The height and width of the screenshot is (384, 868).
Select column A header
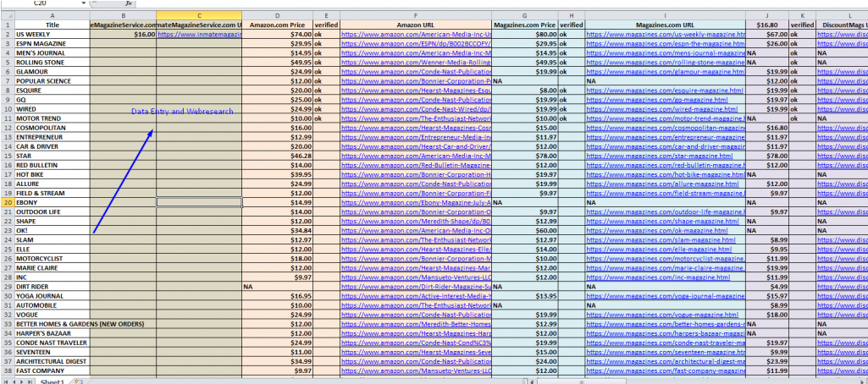pos(53,15)
